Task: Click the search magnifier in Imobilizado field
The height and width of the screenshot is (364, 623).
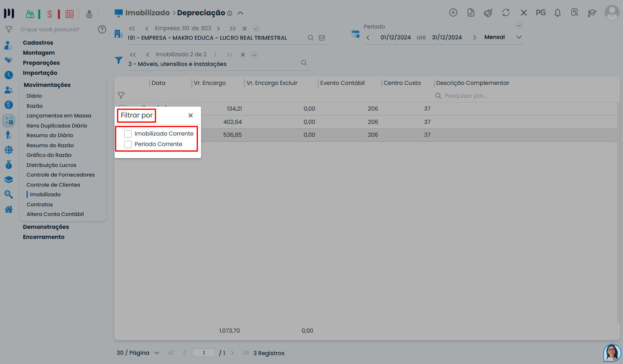Action: [x=304, y=63]
